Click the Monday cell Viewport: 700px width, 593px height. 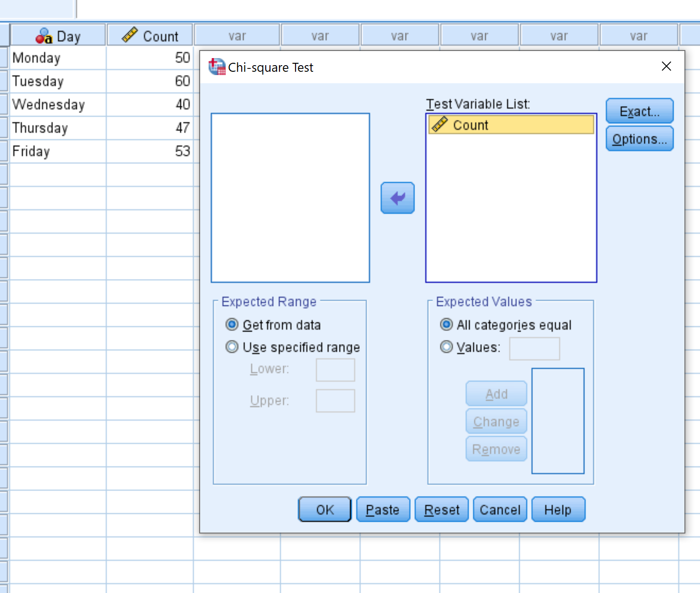[x=58, y=58]
